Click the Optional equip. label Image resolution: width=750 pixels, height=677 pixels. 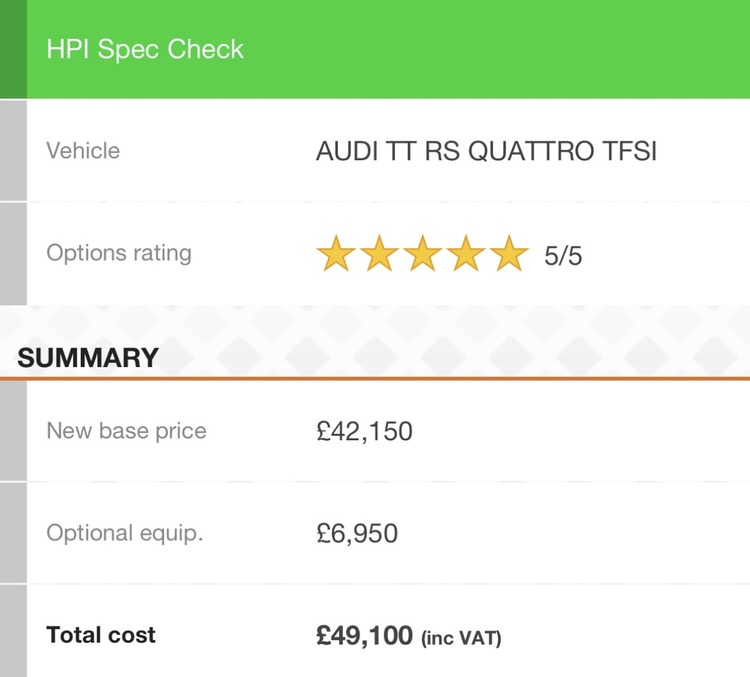(x=125, y=533)
